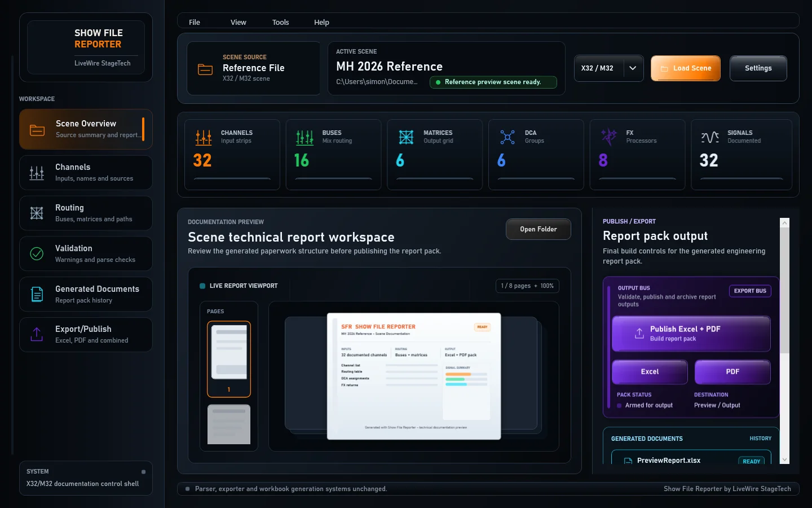812x508 pixels.
Task: Click the Channels faders icon in sidebar
Action: 37,173
